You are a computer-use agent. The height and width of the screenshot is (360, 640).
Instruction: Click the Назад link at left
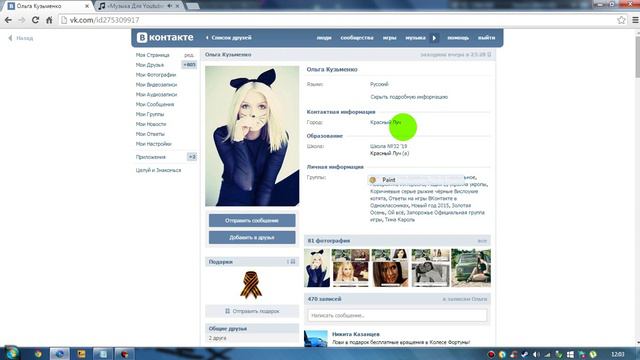click(21, 38)
